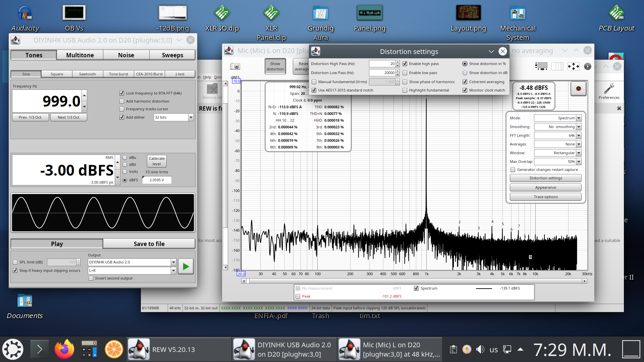Click Show distortion button
This screenshot has width=644, height=362.
[275, 66]
